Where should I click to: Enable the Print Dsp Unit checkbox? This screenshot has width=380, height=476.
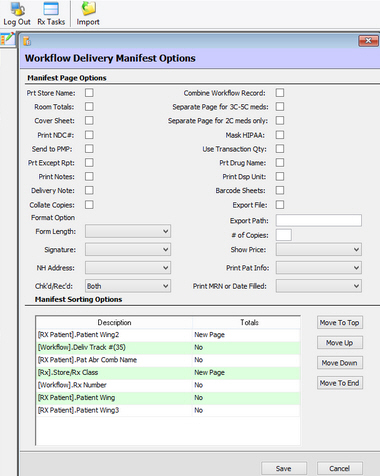point(280,176)
